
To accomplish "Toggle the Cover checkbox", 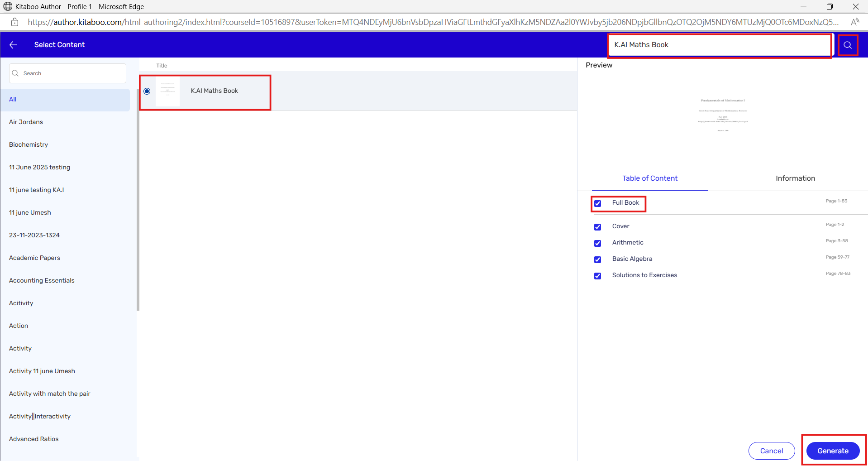I will pos(597,227).
